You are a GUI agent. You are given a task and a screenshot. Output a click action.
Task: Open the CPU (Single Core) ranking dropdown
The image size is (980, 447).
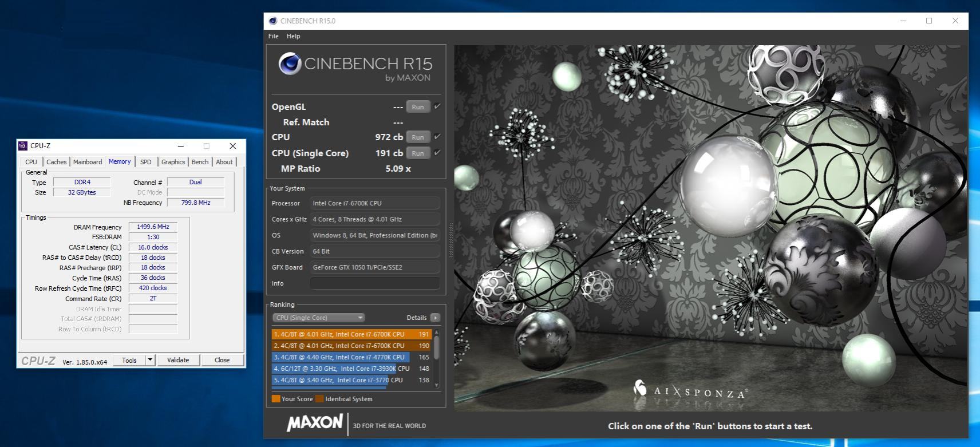coord(319,318)
